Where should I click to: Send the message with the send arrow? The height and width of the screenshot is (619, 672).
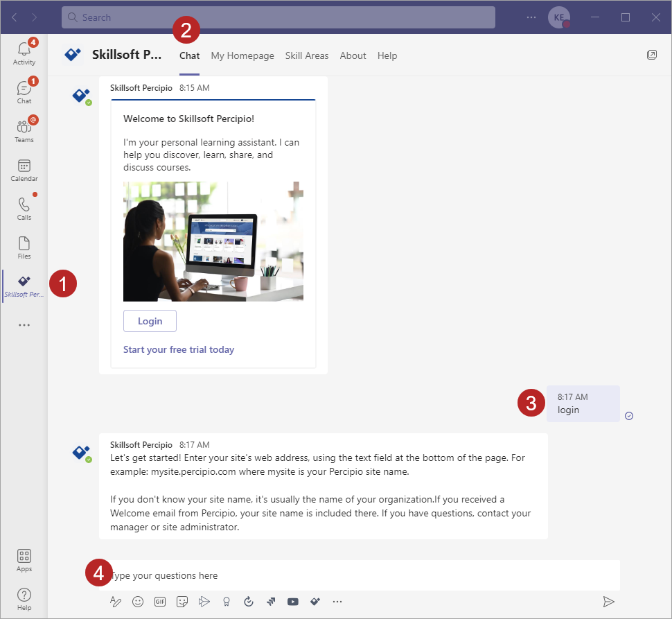608,602
